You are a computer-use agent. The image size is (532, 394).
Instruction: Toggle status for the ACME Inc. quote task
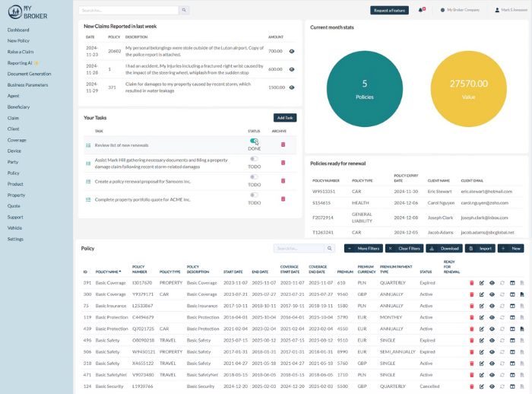pos(254,195)
